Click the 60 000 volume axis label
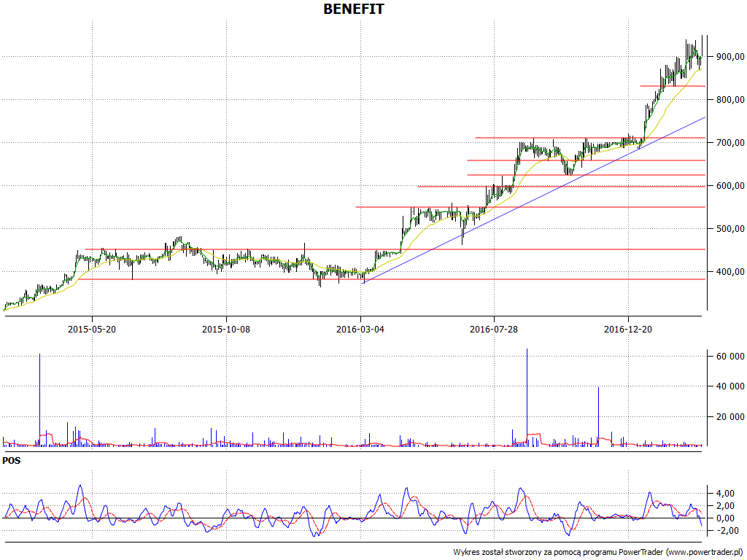Viewport: 747px width, 560px height. click(729, 356)
